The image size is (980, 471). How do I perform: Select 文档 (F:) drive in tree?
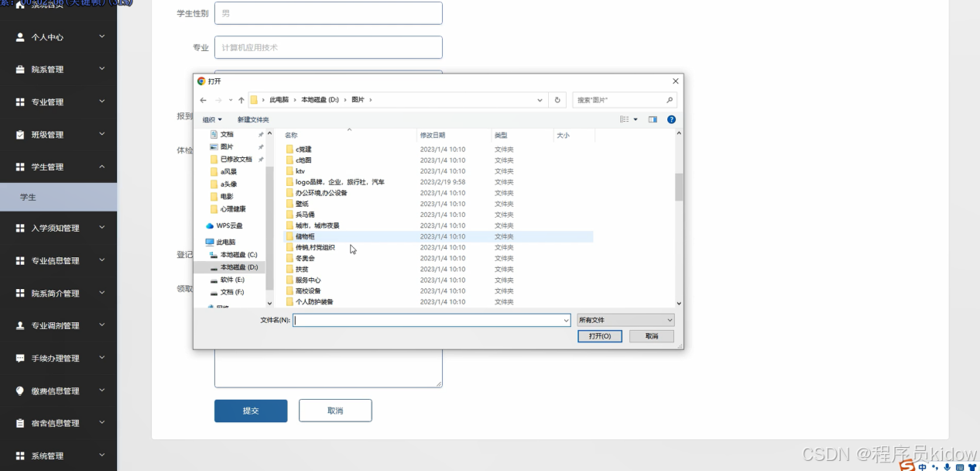click(227, 292)
